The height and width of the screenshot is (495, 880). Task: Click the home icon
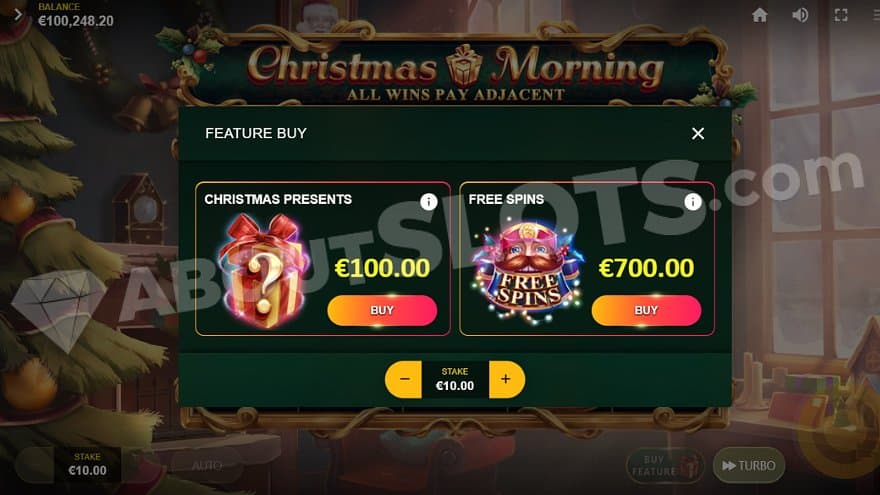point(759,15)
